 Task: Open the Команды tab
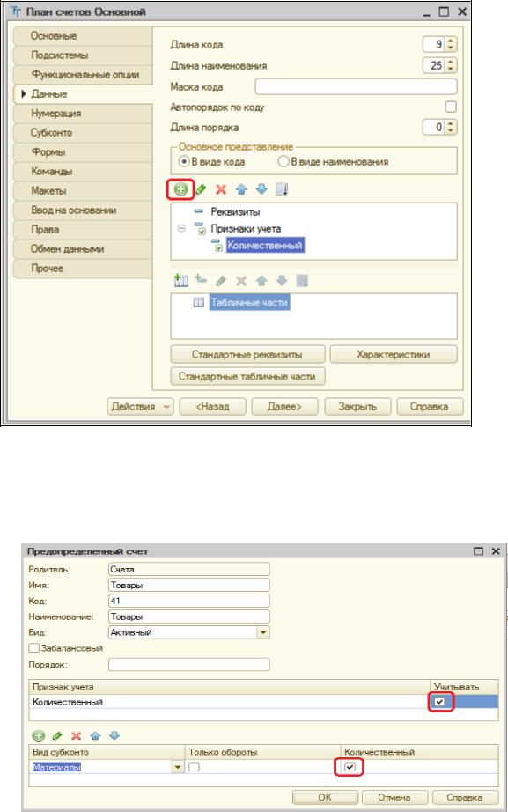(83, 172)
